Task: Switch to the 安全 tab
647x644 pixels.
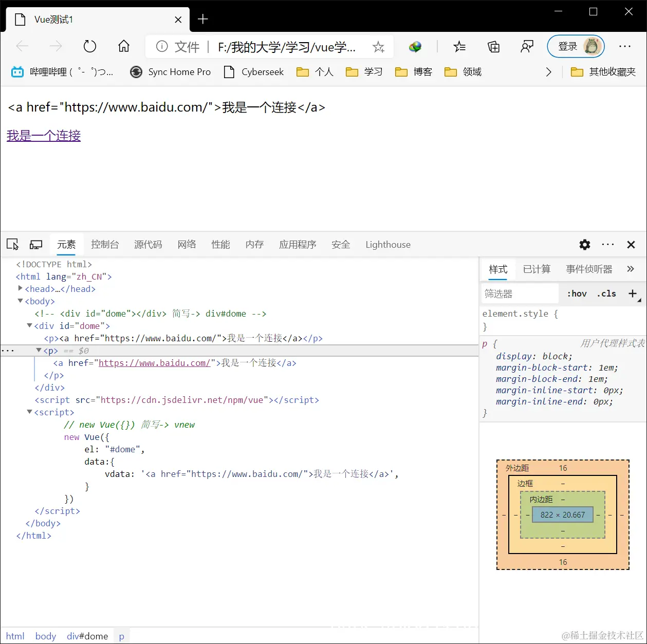Action: point(341,245)
